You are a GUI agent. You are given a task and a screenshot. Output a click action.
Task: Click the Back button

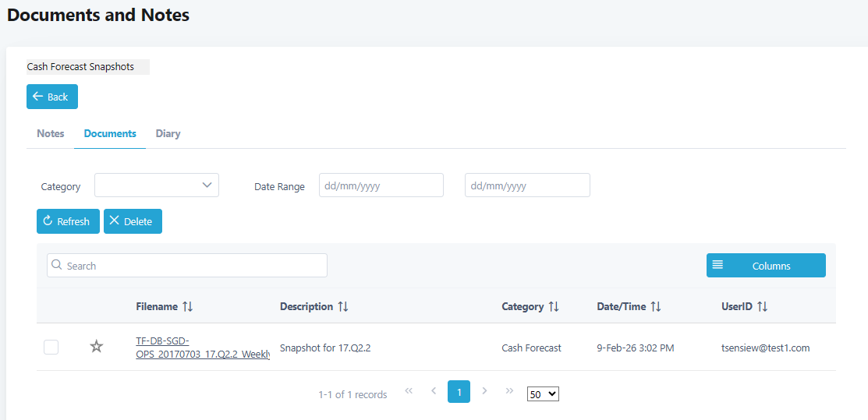pos(52,97)
